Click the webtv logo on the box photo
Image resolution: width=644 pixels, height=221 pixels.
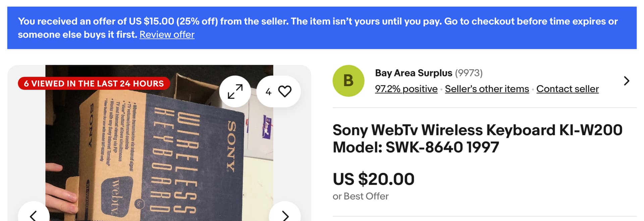tap(116, 195)
